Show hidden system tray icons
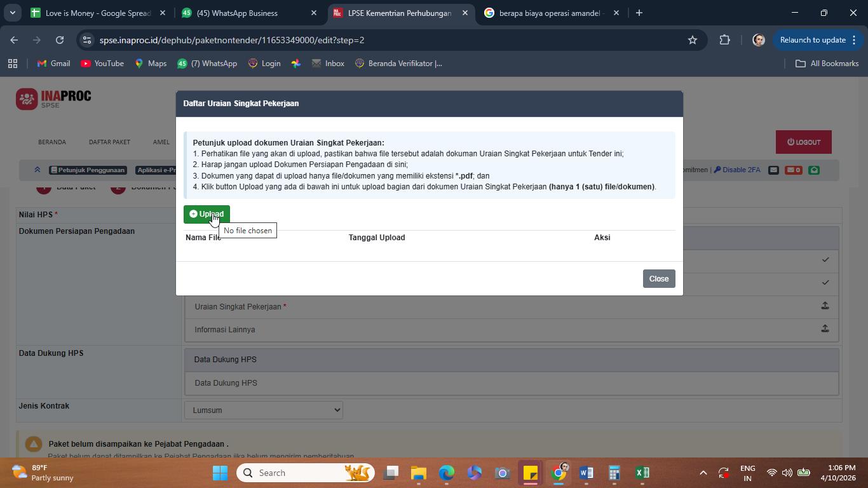The image size is (868, 488). [x=703, y=473]
